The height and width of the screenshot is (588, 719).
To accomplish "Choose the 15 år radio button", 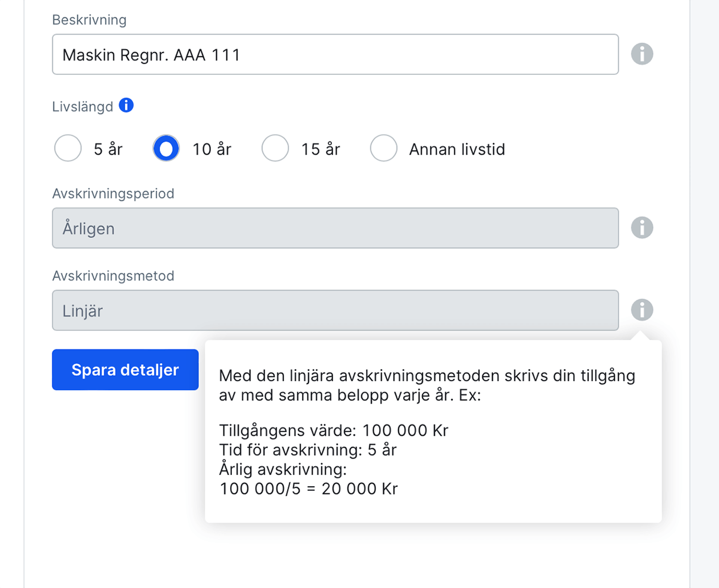I will (276, 148).
